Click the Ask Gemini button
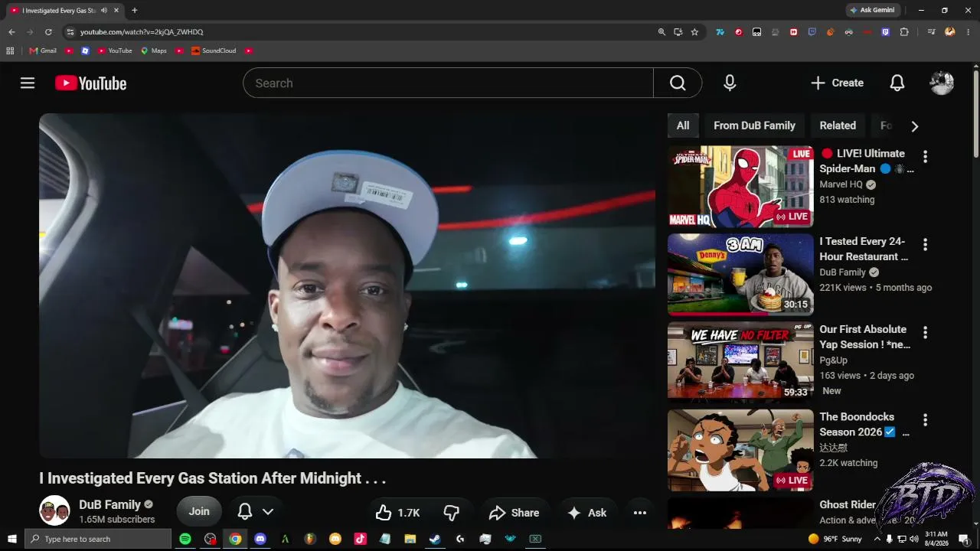This screenshot has height=551, width=980. click(x=872, y=10)
